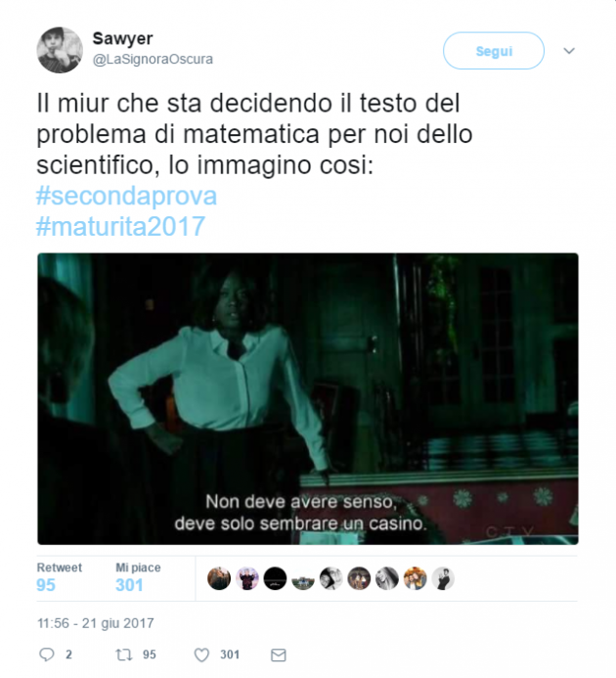
Task: Open the tweet timestamp 11:56 - 21 giu 2017
Action: coord(96,623)
